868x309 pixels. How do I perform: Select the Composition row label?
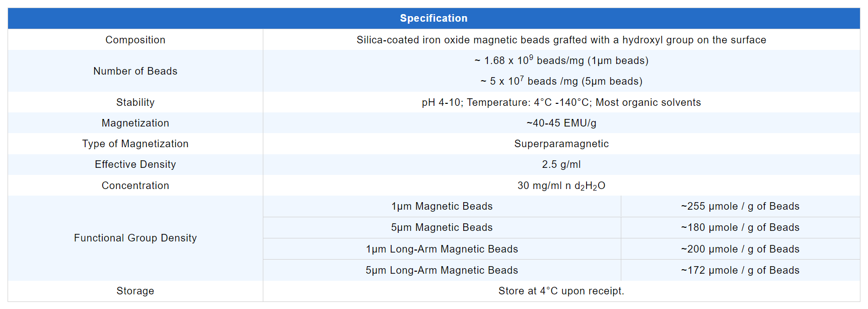click(135, 40)
